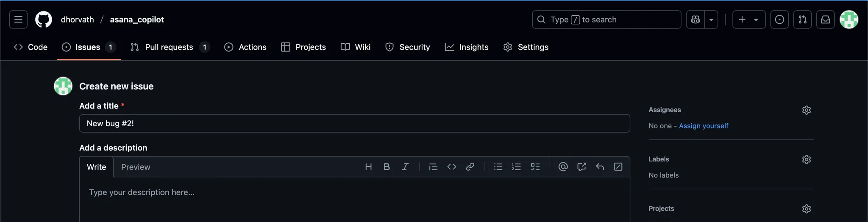Click the issue title field 'New bug #2!'

(355, 123)
